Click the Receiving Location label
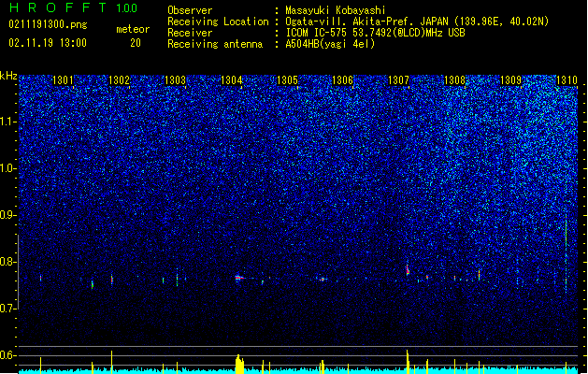588x374 pixels. click(218, 22)
